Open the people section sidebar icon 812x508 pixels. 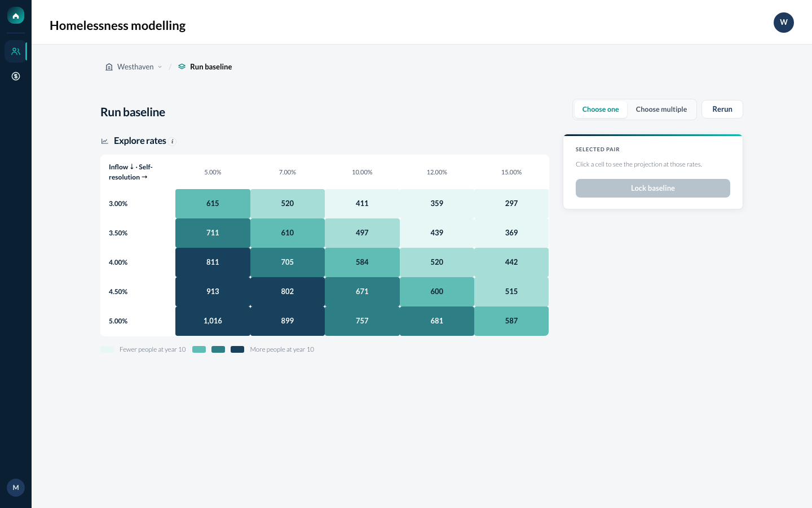coord(16,51)
